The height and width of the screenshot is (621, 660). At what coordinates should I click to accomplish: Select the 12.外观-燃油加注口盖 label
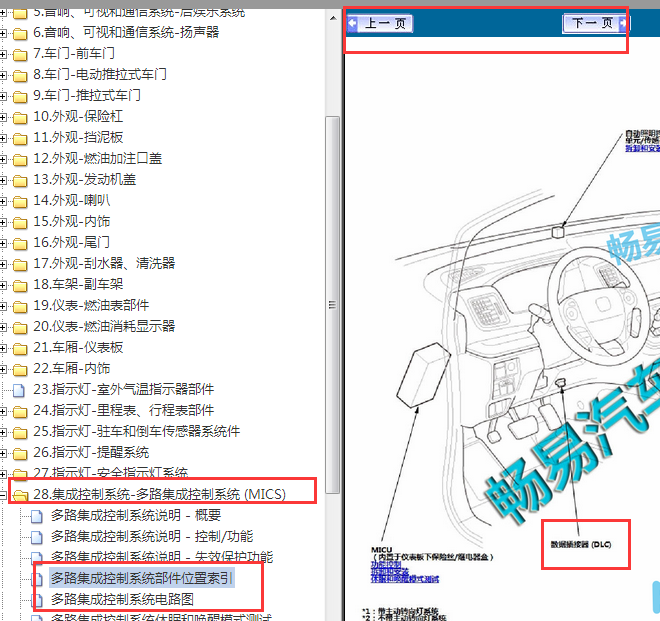98,159
